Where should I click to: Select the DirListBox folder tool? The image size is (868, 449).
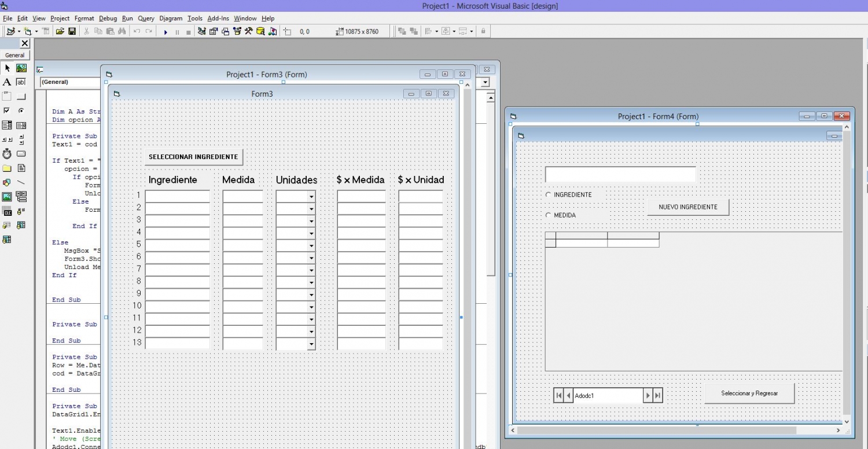[x=8, y=168]
